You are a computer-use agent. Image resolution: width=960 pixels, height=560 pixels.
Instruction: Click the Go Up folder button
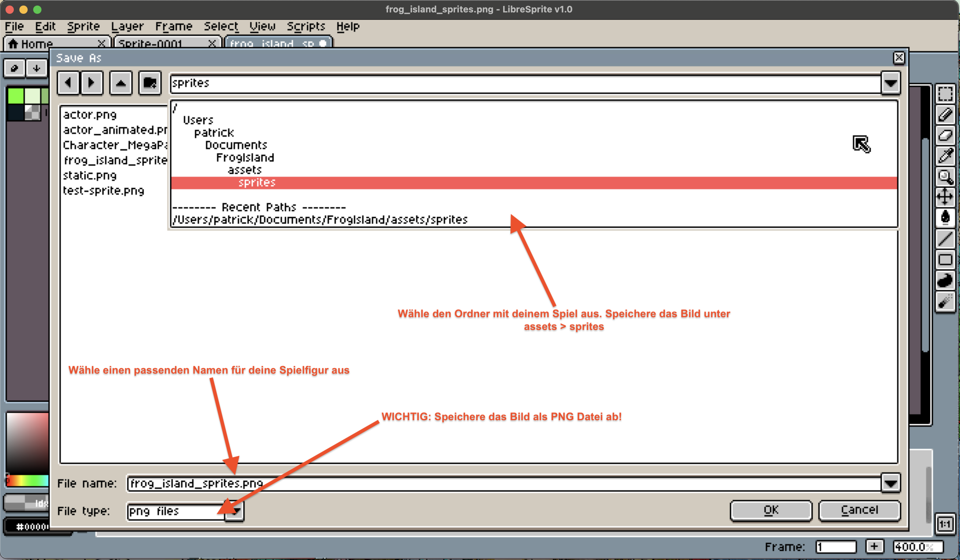point(121,83)
